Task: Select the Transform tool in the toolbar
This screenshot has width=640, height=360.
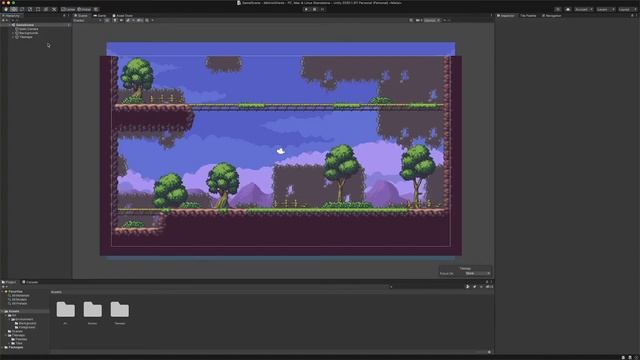Action: (46, 9)
